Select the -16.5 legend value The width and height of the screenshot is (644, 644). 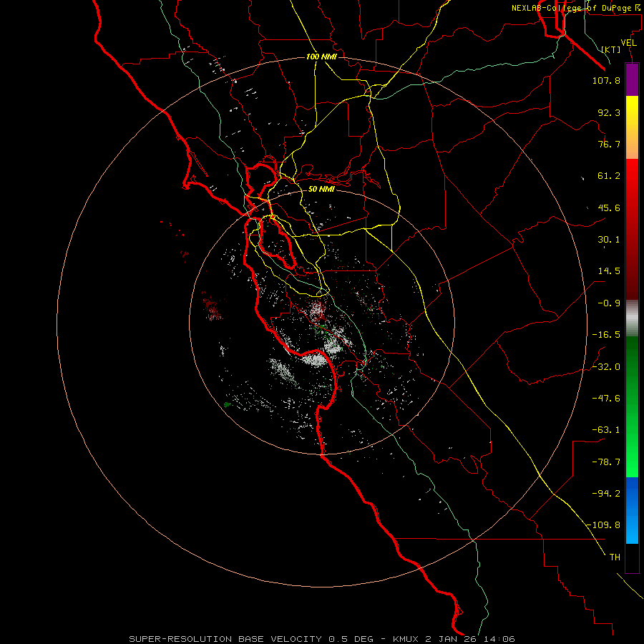point(606,335)
